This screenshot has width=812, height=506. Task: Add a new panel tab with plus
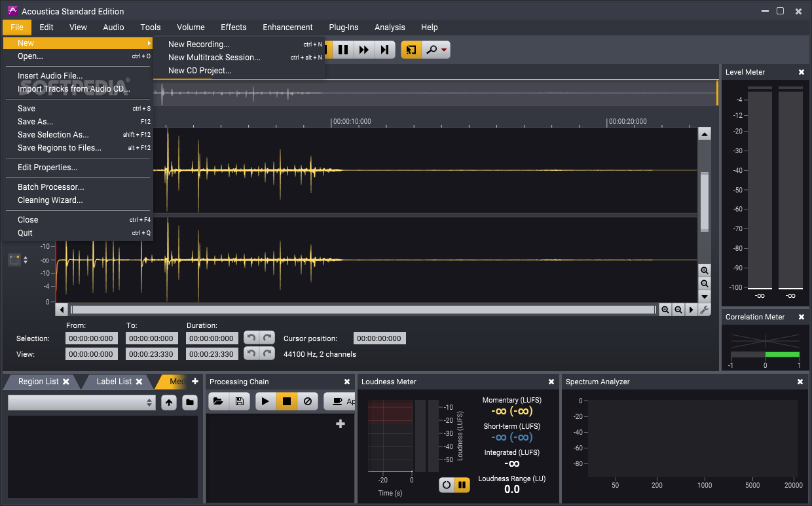pyautogui.click(x=194, y=382)
